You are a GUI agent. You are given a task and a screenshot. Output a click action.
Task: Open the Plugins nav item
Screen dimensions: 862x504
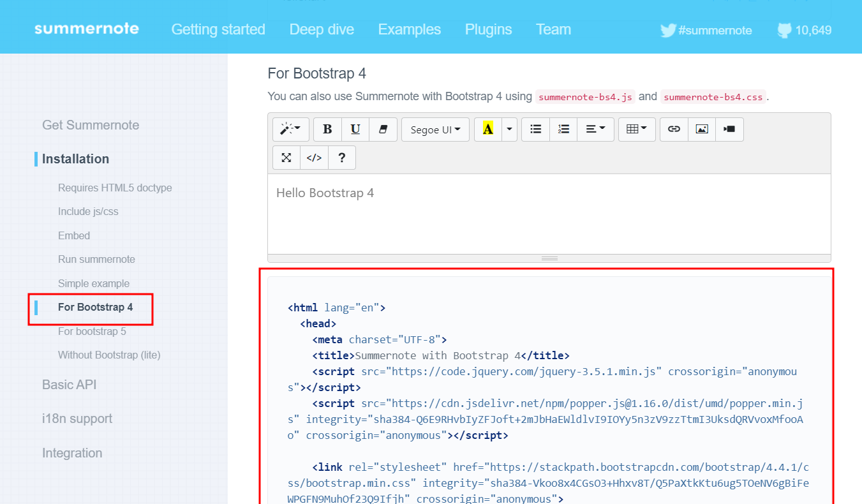click(x=489, y=29)
